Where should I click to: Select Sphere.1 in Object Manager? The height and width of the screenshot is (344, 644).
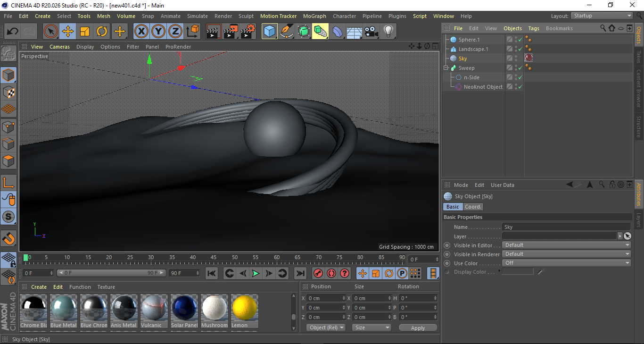point(469,40)
